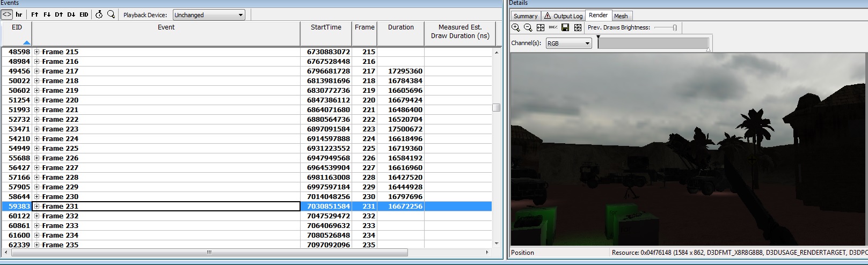The image size is (868, 265).
Task: Switch to the Summary tab
Action: 525,16
